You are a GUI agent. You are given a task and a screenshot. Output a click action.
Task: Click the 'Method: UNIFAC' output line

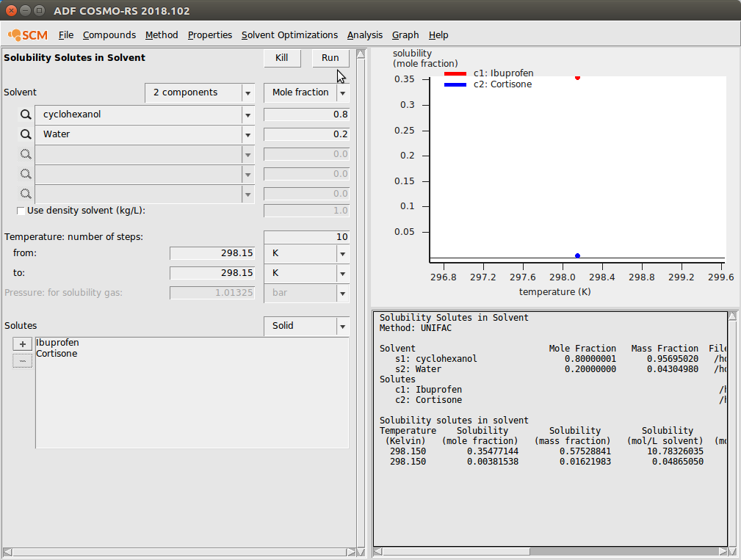[416, 327]
